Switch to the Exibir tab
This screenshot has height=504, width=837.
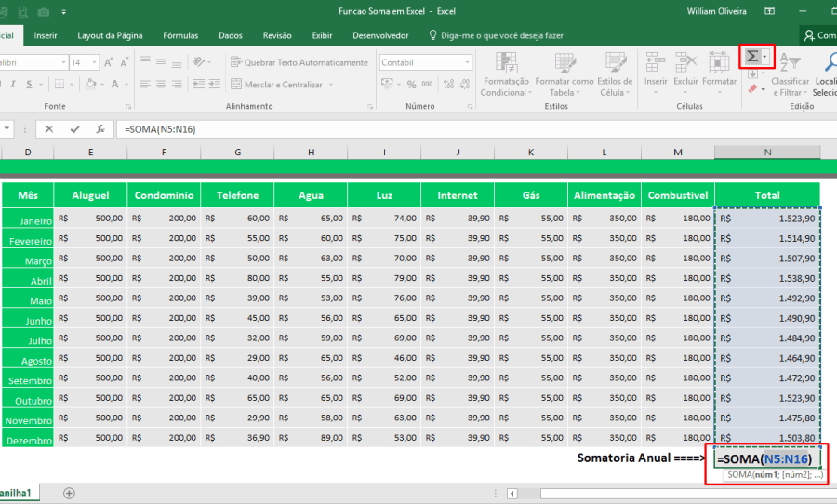(x=322, y=35)
